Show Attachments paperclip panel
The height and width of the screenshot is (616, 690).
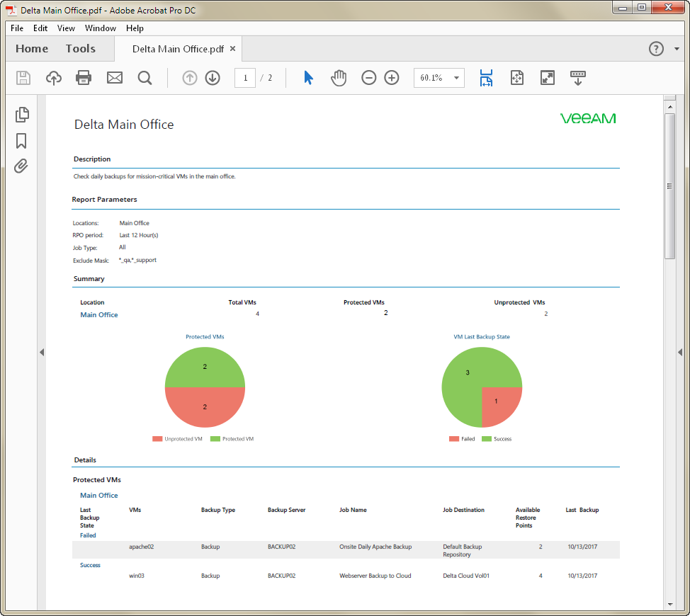click(21, 166)
